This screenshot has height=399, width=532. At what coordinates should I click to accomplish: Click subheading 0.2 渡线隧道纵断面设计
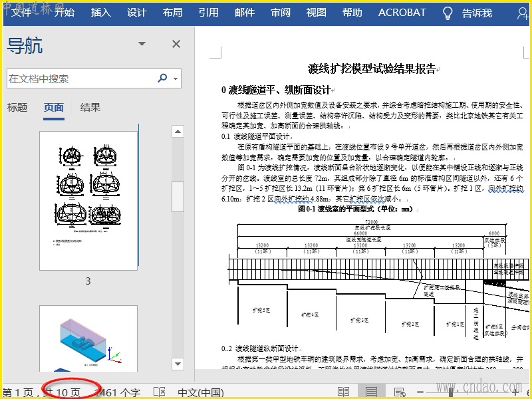point(259,348)
